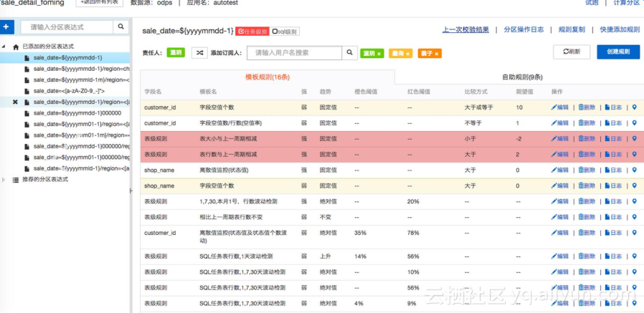The image size is (644, 313).
Task: Select sale_date=${yyyymmdd-1}/region=ch partition
Action: click(x=81, y=69)
